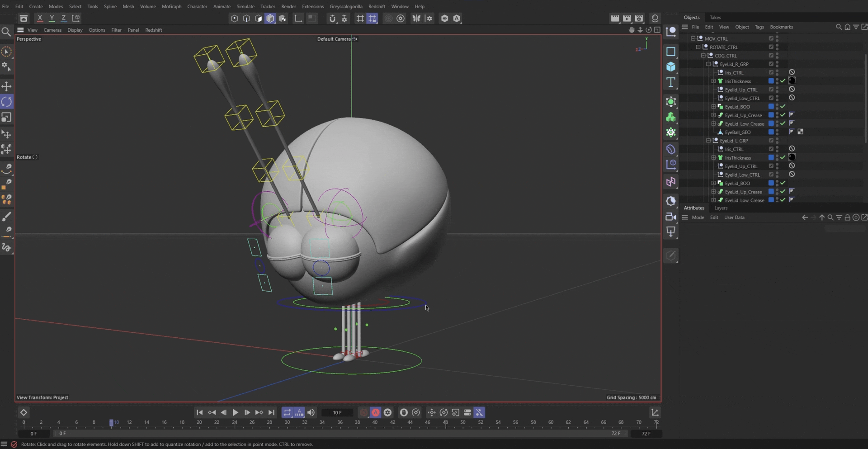Toggle the Y axis lock
The width and height of the screenshot is (868, 449).
(x=52, y=19)
